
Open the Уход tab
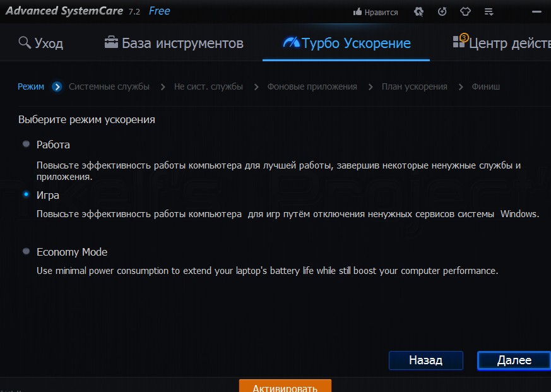49,44
